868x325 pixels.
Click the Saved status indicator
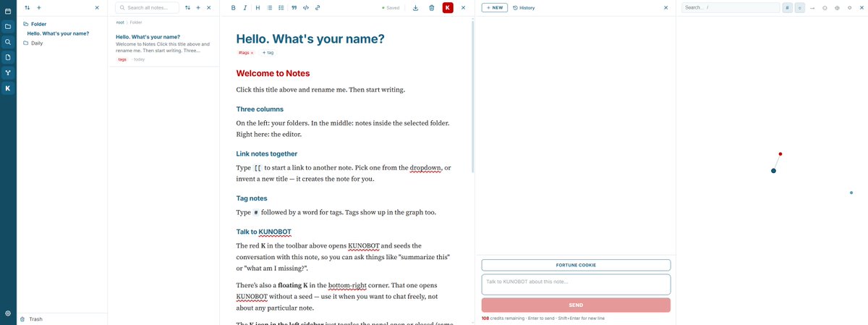391,7
